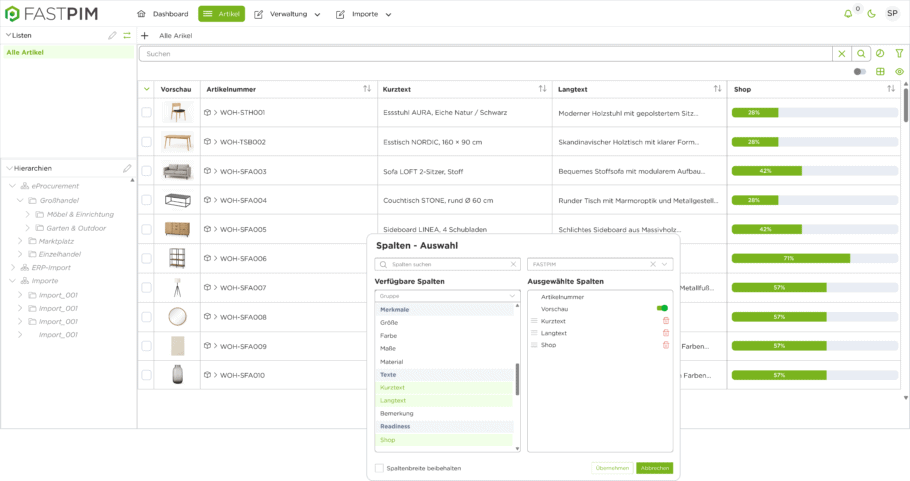
Task: Click Abbrechen button
Action: click(655, 468)
